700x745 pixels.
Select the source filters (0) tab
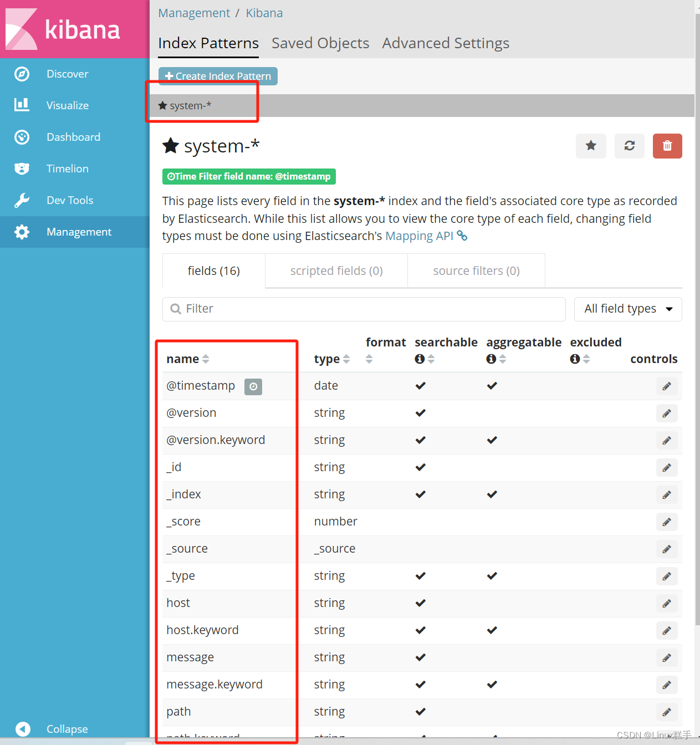point(476,271)
